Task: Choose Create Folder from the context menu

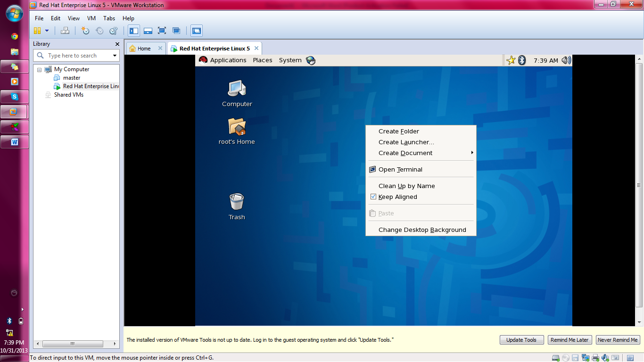Action: tap(421, 132)
